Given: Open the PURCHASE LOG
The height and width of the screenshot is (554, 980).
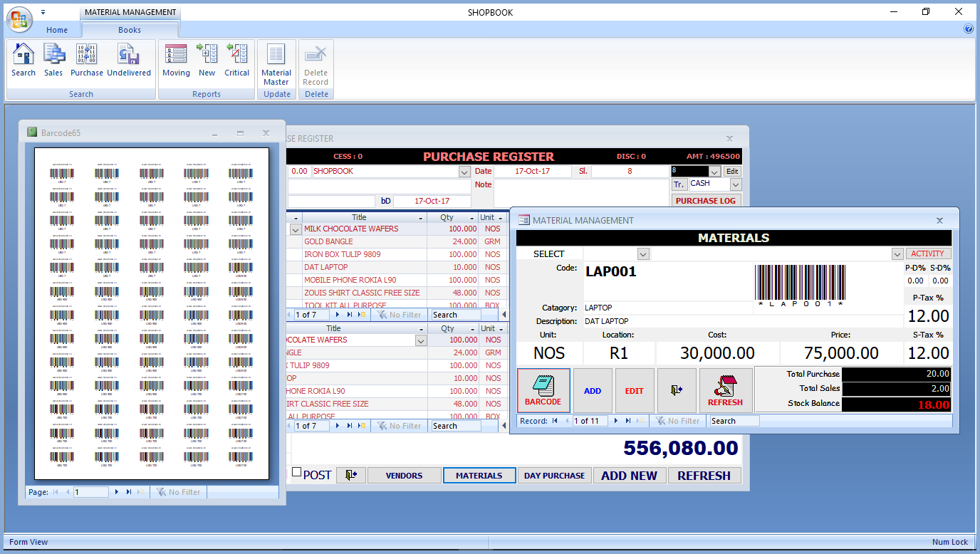Looking at the screenshot, I should (x=706, y=201).
